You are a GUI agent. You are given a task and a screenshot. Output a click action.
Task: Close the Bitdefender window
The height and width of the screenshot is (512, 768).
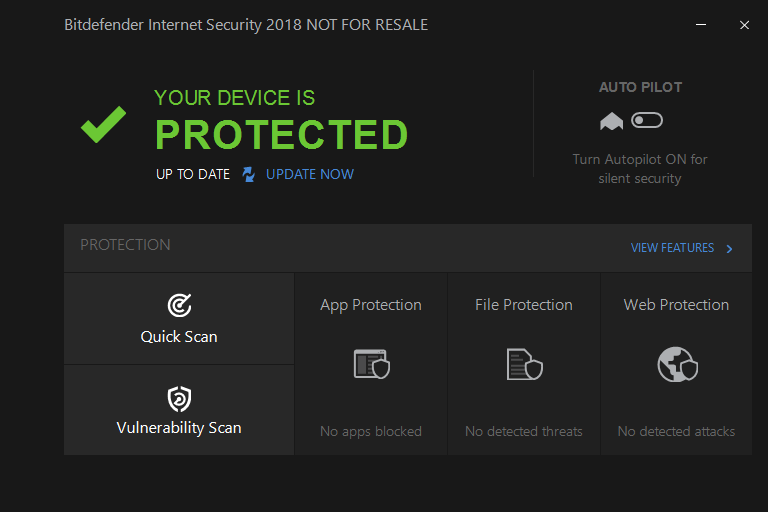[x=744, y=25]
